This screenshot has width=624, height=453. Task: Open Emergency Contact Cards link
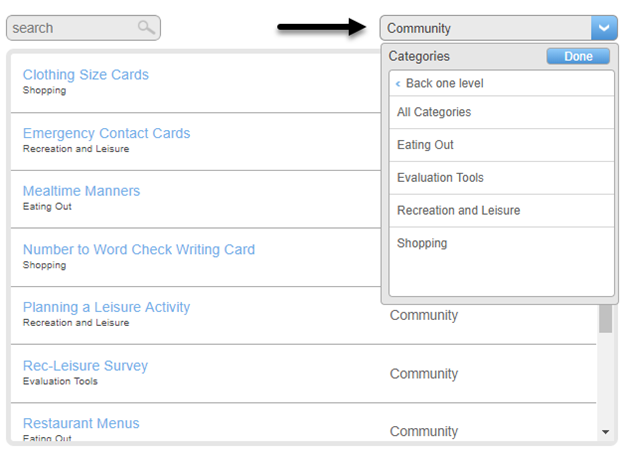click(106, 133)
